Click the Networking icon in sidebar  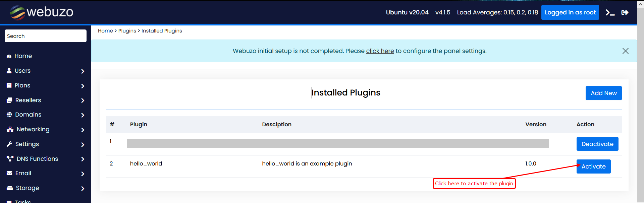click(x=10, y=130)
